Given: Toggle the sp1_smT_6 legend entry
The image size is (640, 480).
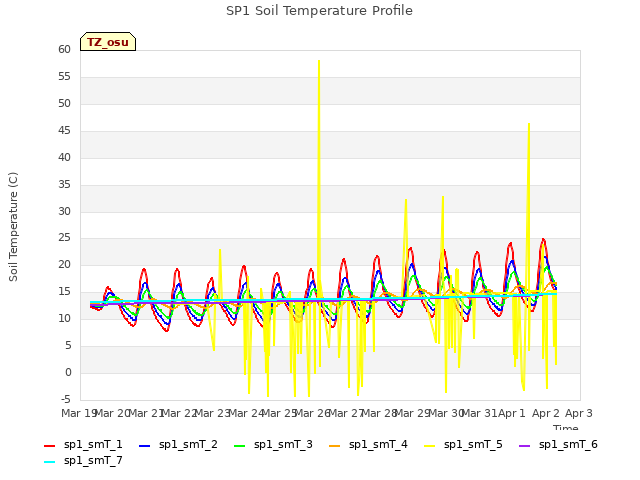Looking at the screenshot, I should (x=558, y=444).
